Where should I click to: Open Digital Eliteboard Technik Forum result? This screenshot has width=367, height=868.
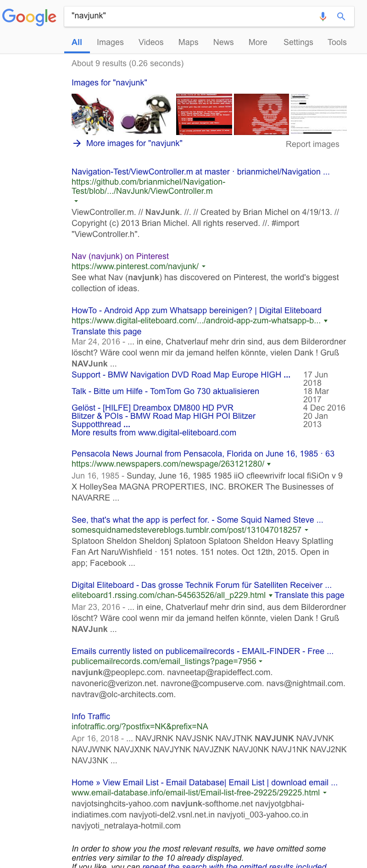click(x=201, y=585)
